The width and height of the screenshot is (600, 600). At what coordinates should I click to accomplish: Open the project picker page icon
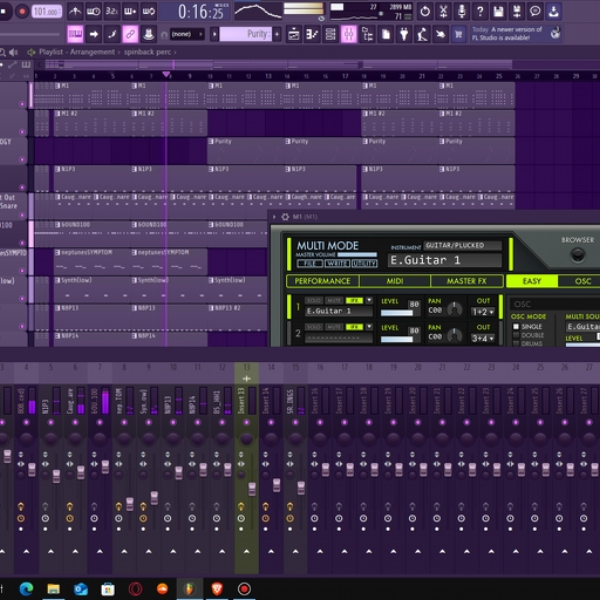pyautogui.click(x=386, y=34)
